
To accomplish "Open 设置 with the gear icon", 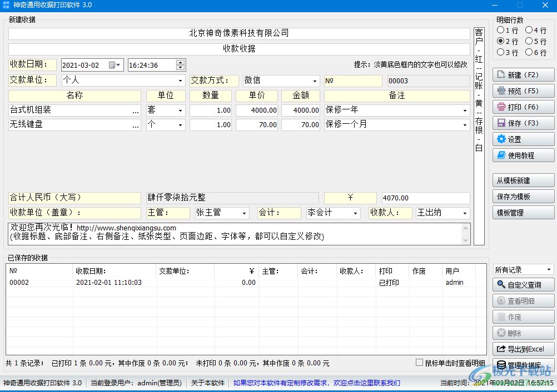I will tap(523, 139).
